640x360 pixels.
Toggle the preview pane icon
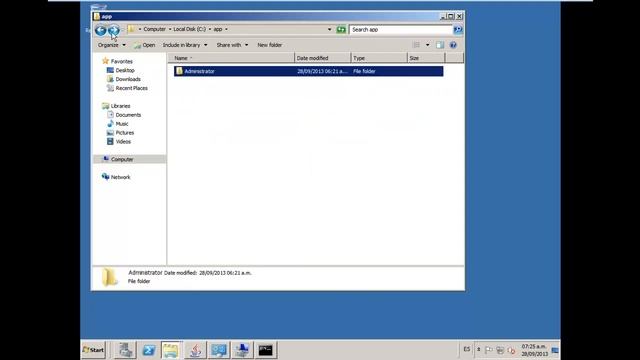tap(440, 45)
